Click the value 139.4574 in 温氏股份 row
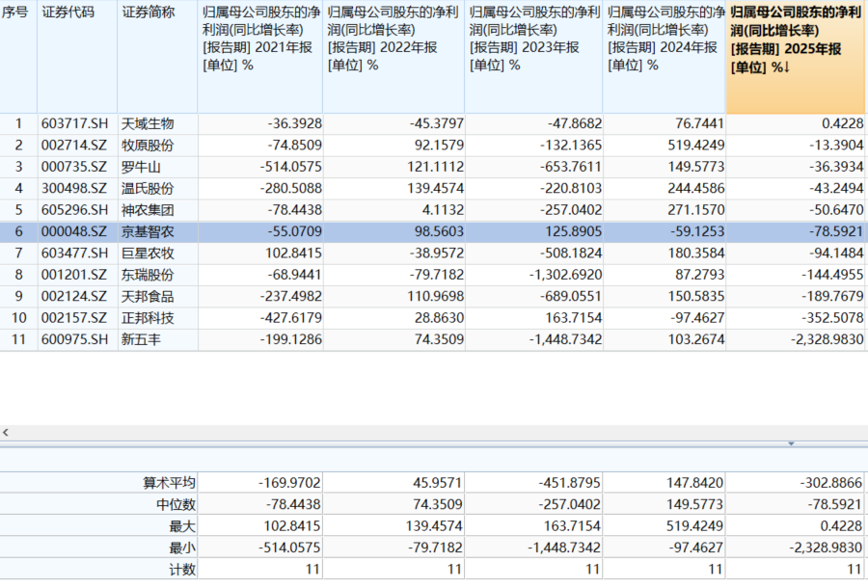Screen dimensions: 868x588 click(x=436, y=188)
